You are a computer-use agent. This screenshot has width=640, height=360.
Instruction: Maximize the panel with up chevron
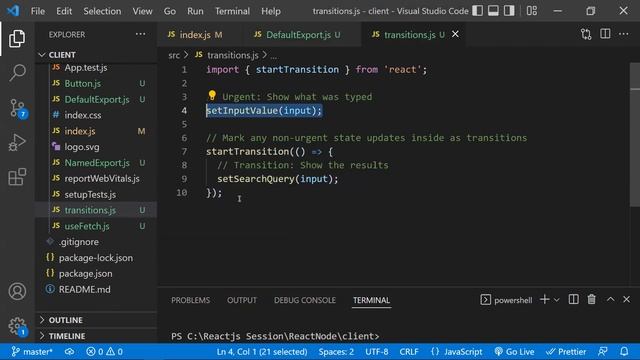(x=611, y=299)
